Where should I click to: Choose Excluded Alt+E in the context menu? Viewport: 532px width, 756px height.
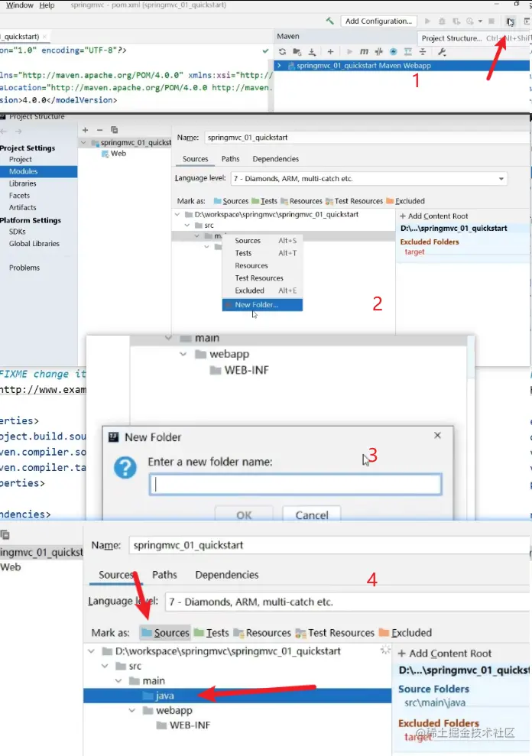pyautogui.click(x=262, y=290)
